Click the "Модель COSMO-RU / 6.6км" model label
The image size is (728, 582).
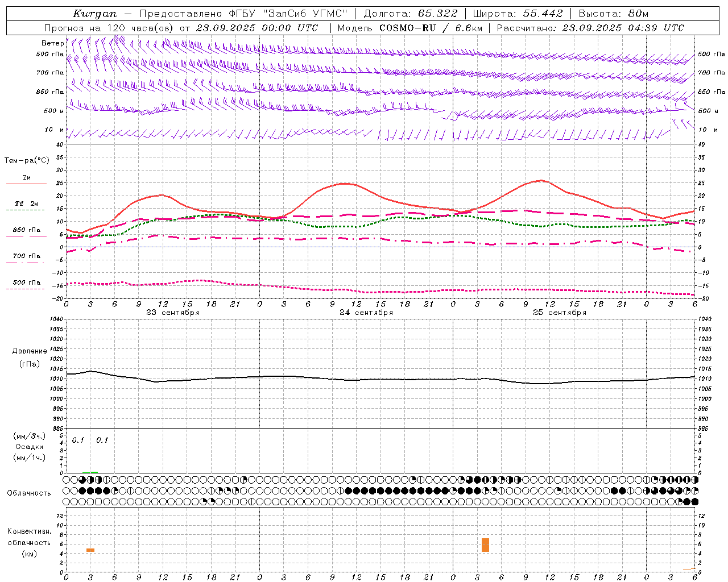click(410, 28)
